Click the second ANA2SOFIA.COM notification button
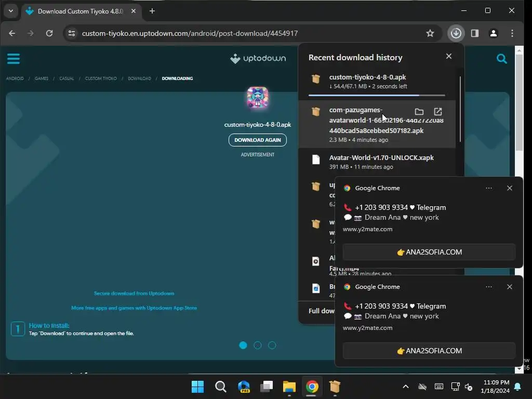Viewport: 532px width, 399px height. pyautogui.click(x=429, y=351)
